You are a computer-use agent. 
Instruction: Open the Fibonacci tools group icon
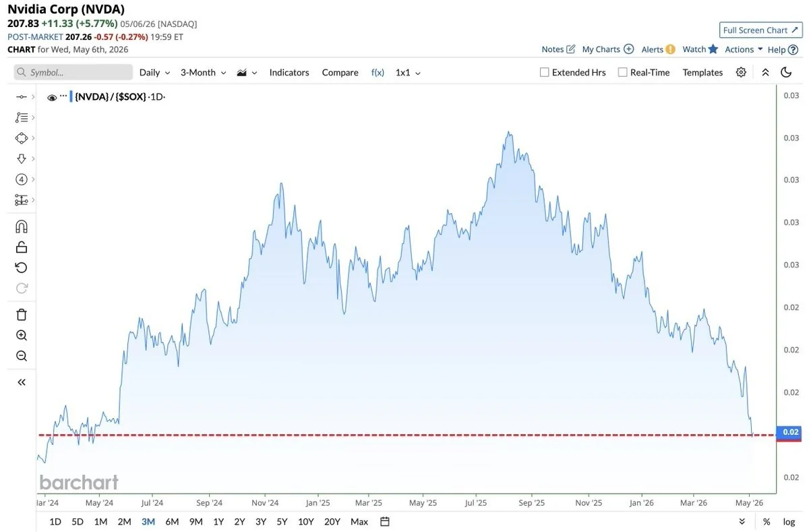[x=21, y=117]
